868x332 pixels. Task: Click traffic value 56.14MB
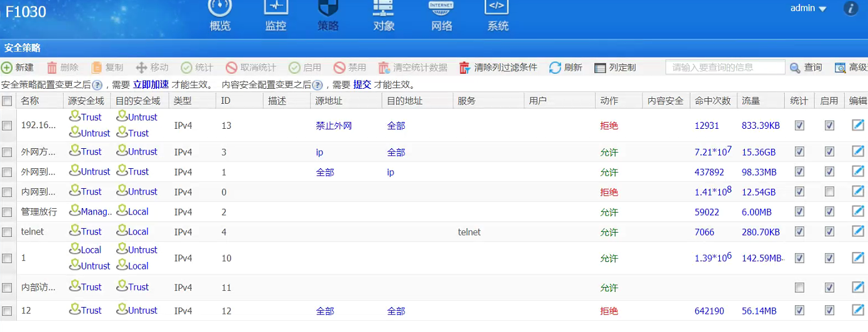click(759, 311)
